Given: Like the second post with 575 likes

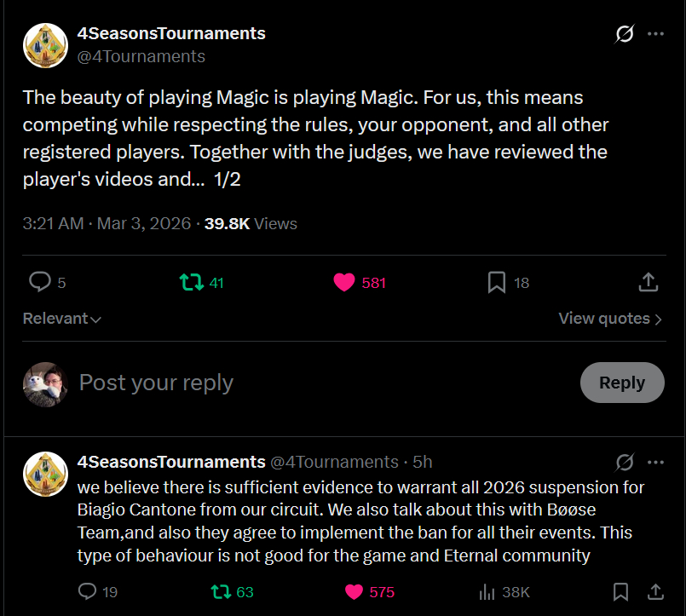Looking at the screenshot, I should click(x=355, y=591).
